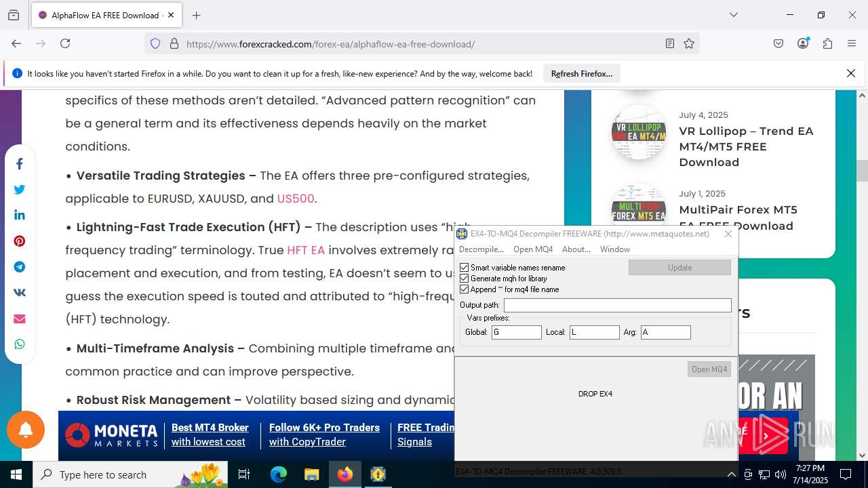The height and width of the screenshot is (488, 868).
Task: Launch Microsoft Edge from taskbar
Action: [279, 474]
